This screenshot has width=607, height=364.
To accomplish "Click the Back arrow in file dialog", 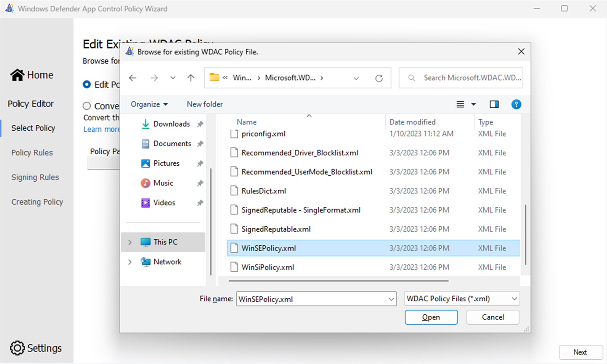I will 132,78.
